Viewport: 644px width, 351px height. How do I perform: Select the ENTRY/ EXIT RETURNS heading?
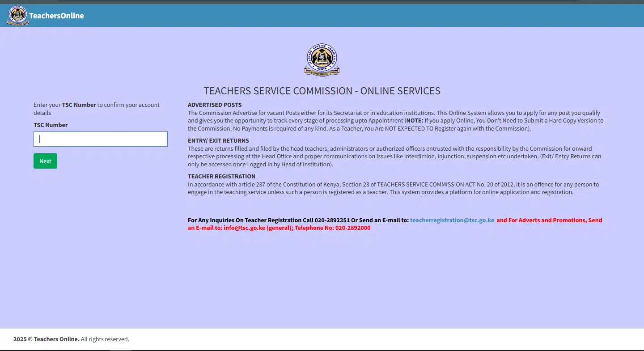coord(218,140)
